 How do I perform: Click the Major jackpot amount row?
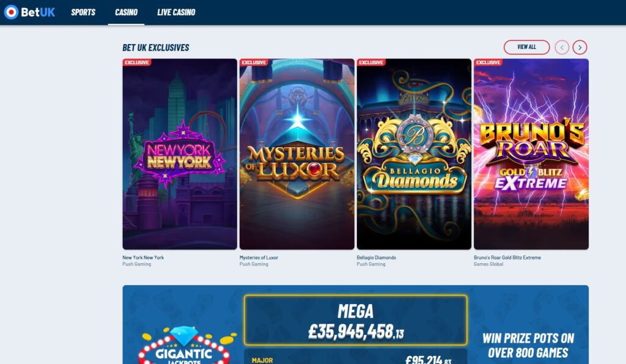(355, 357)
